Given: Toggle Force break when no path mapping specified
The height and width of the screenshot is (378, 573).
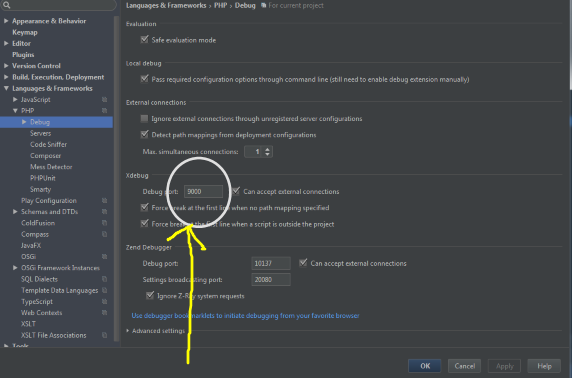Looking at the screenshot, I should (x=145, y=207).
